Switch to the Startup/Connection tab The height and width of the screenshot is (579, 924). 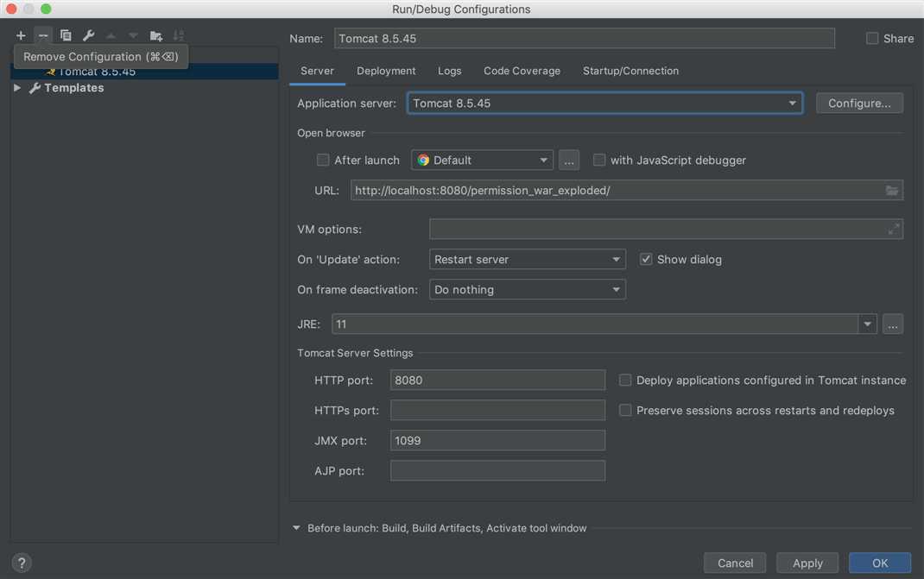(630, 71)
